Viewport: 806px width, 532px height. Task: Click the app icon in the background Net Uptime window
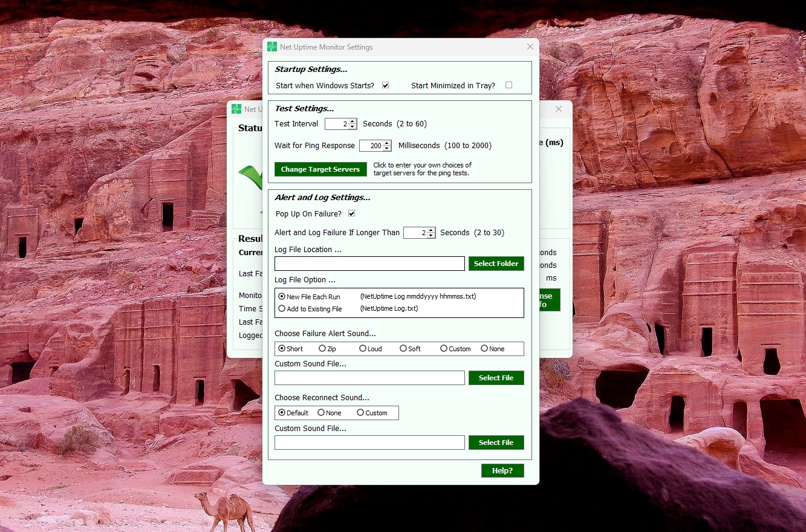pyautogui.click(x=236, y=109)
